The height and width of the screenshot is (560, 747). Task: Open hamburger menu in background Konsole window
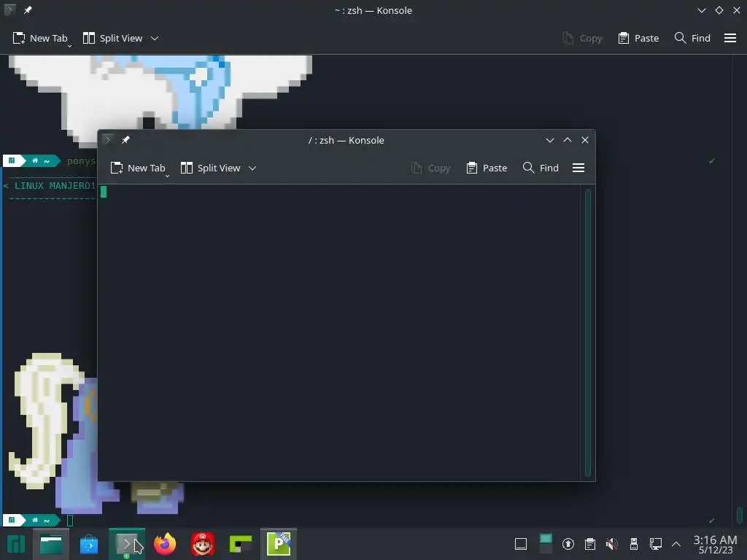730,38
